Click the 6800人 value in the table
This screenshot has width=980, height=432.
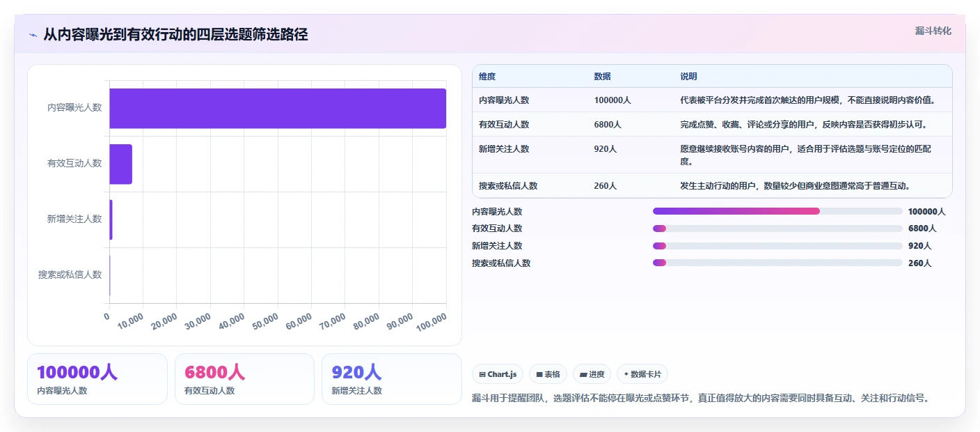coord(608,125)
